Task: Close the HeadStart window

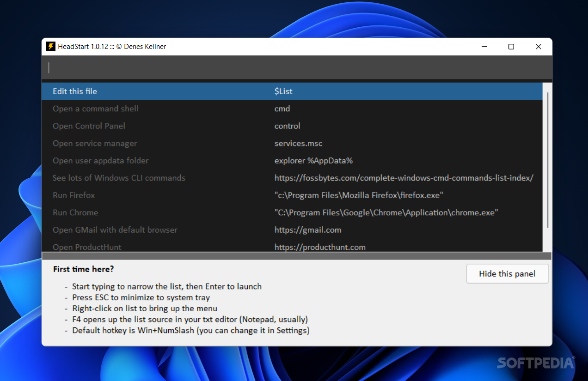Action: pos(538,47)
